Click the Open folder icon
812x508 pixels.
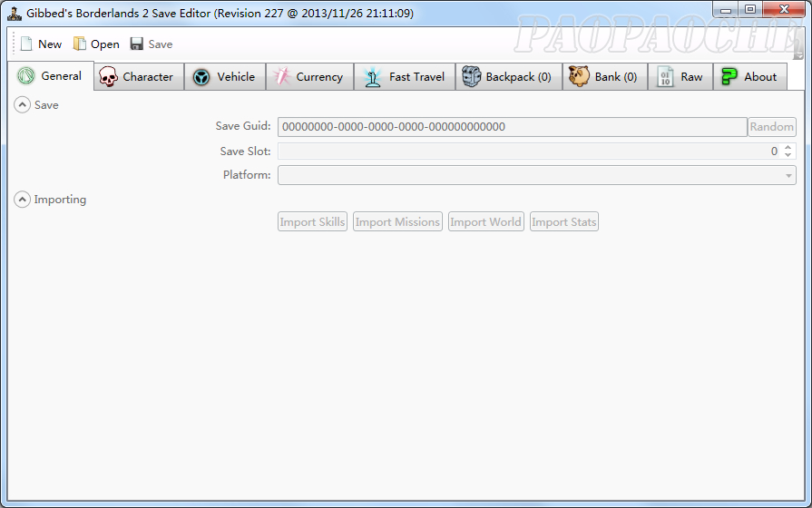tap(79, 44)
